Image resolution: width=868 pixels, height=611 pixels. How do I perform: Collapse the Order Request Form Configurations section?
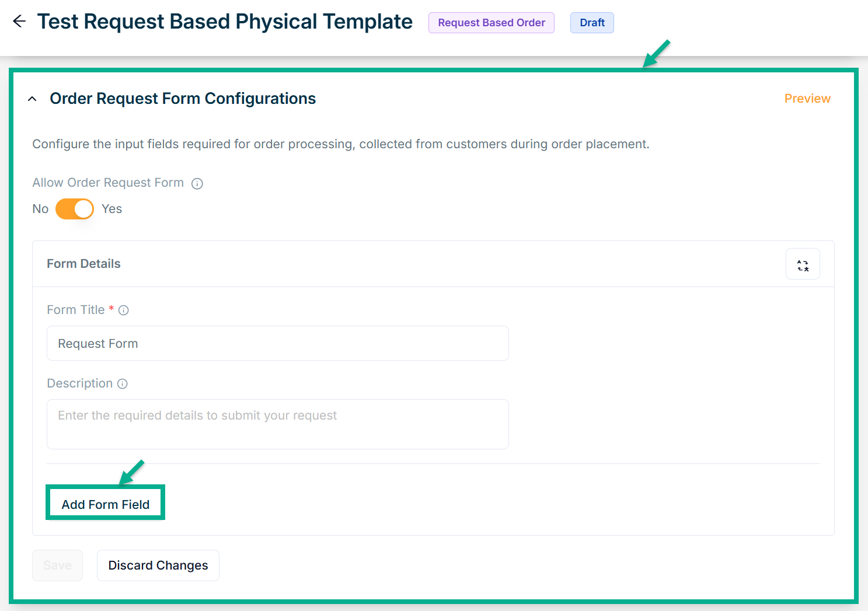pyautogui.click(x=33, y=99)
